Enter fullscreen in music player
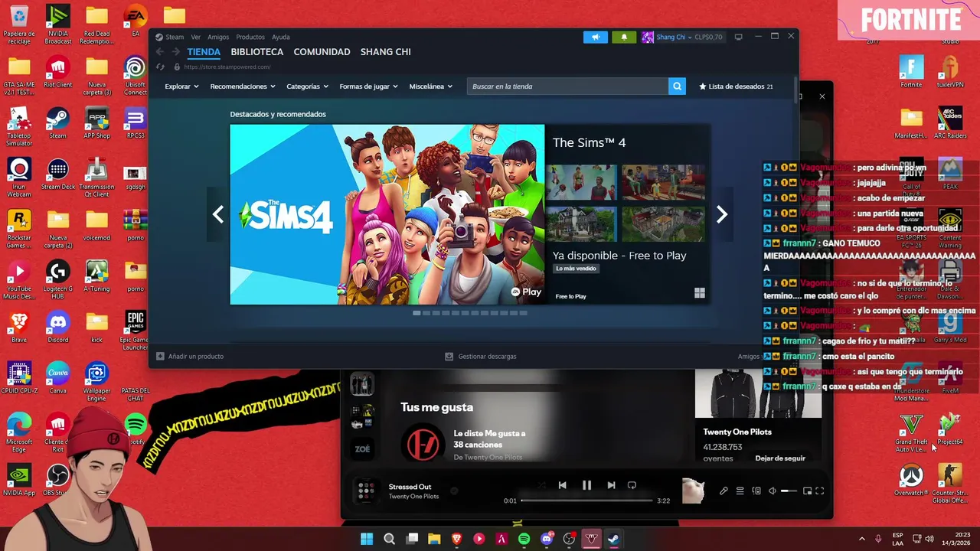The width and height of the screenshot is (980, 551). (x=820, y=491)
